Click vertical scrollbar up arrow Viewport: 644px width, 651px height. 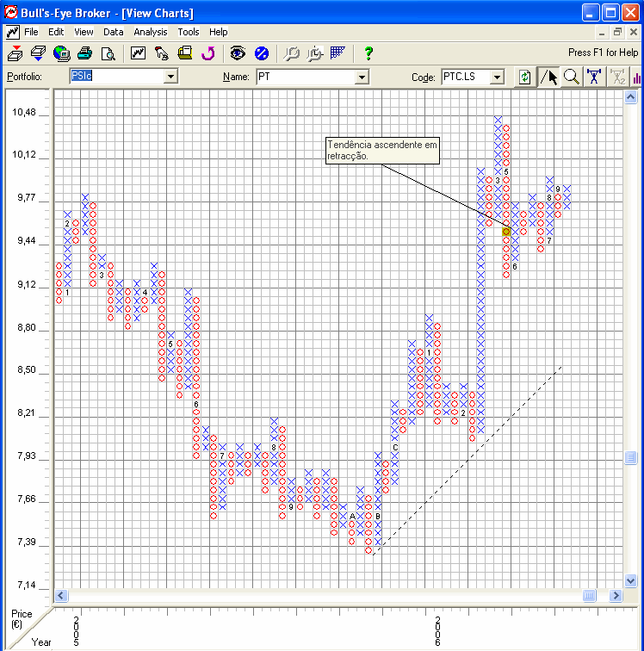click(631, 97)
